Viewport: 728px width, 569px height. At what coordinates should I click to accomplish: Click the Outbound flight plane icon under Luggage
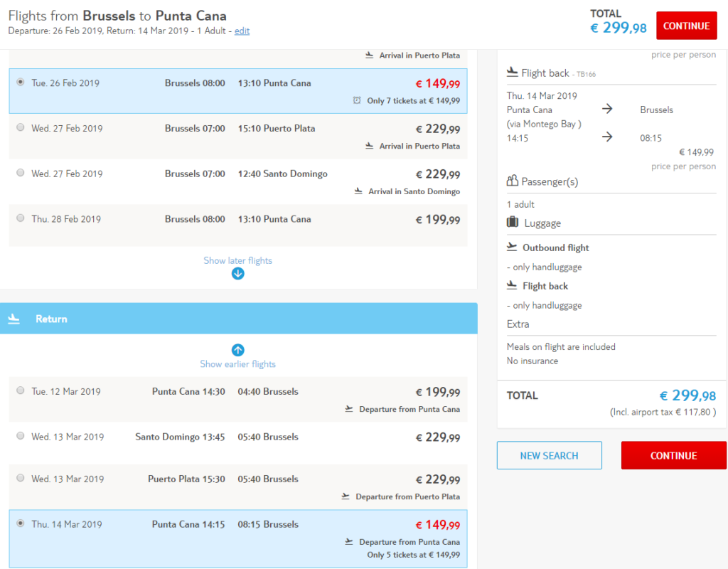[512, 247]
